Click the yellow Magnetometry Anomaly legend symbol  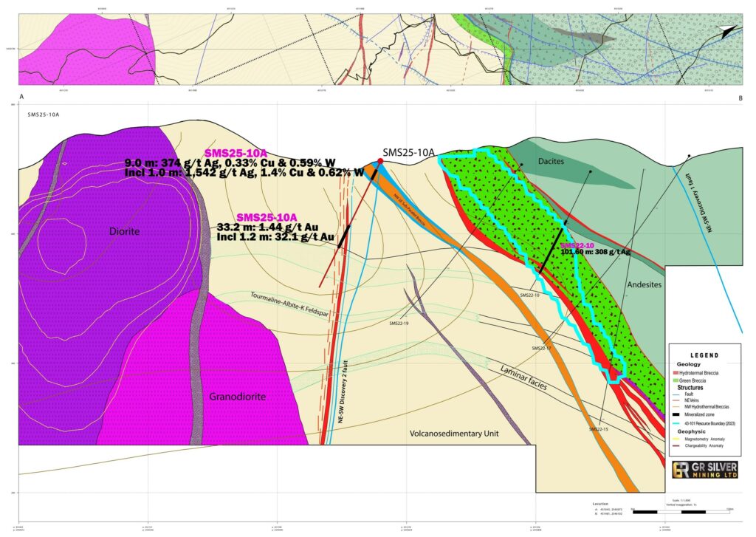click(x=674, y=439)
